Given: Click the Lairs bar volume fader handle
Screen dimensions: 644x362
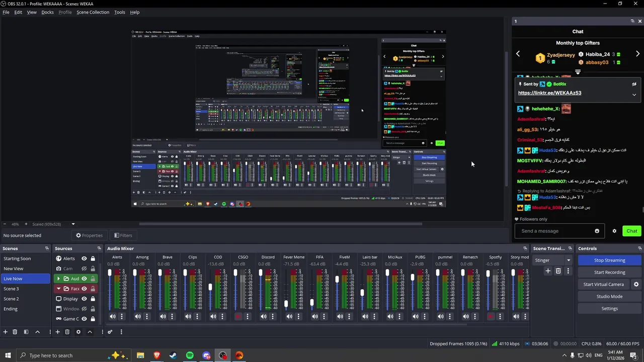Looking at the screenshot, I should coord(362,293).
